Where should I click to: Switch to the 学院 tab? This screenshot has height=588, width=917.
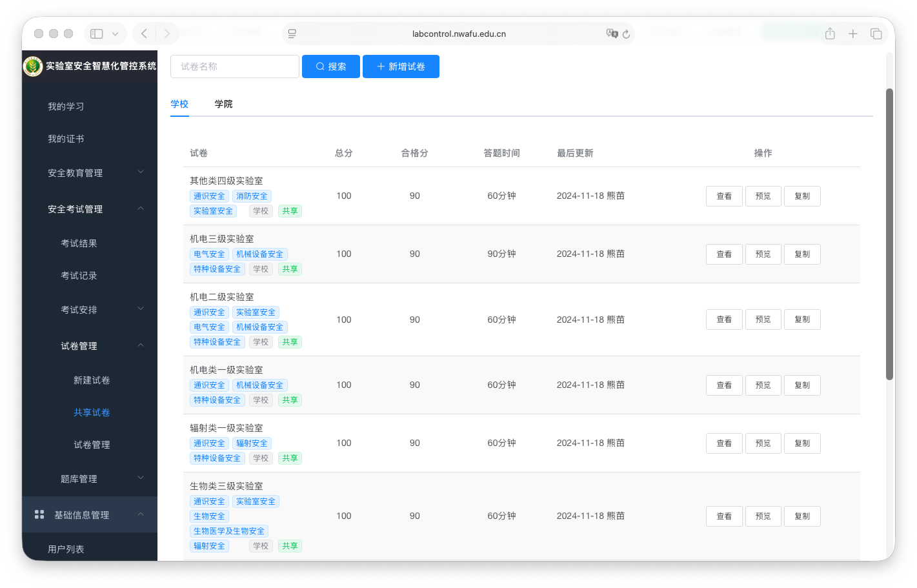[x=223, y=104]
